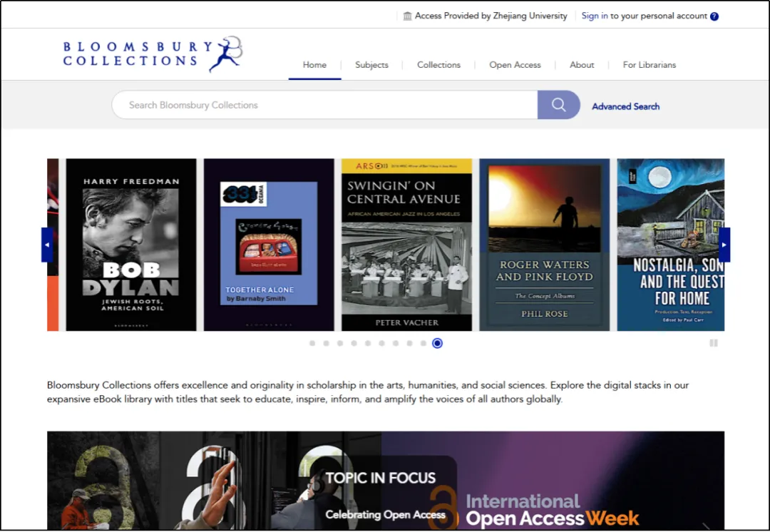The height and width of the screenshot is (532, 770).
Task: Open the For Librarians menu item
Action: coord(650,65)
